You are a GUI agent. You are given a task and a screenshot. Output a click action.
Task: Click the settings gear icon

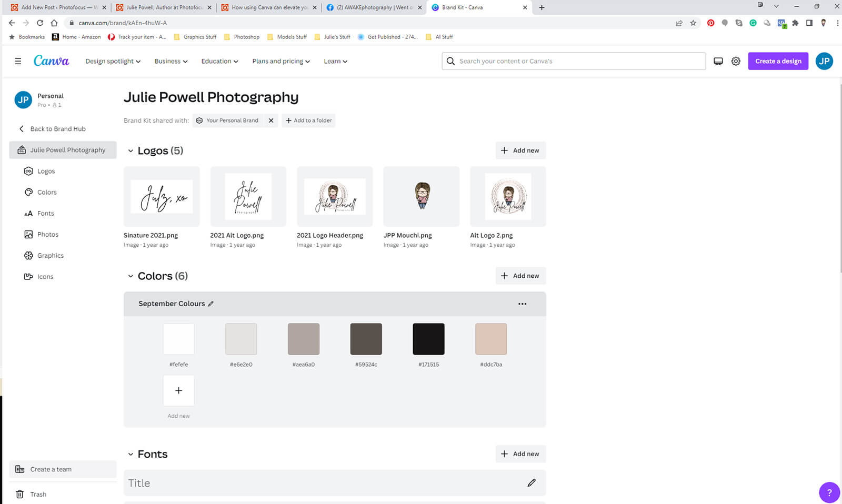click(736, 61)
